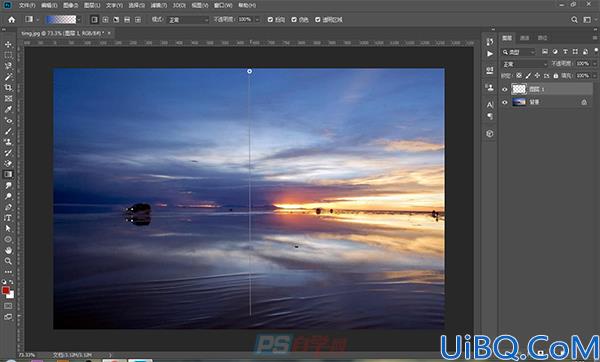Open the Image menu

(70, 5)
